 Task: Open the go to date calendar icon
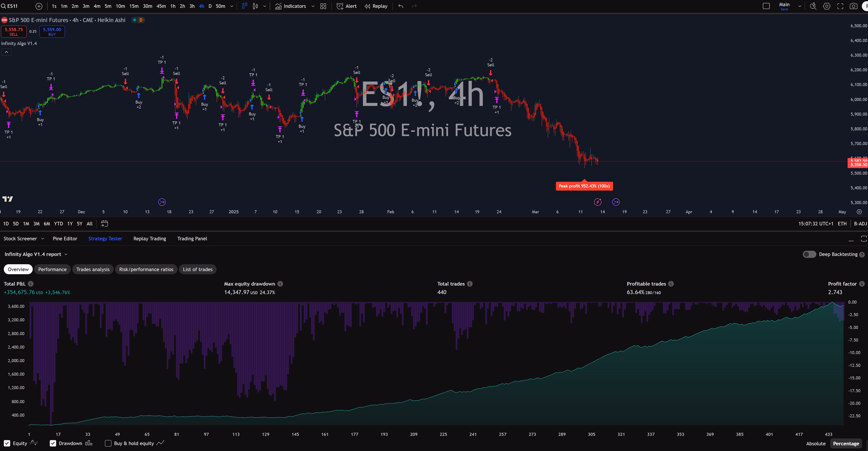point(105,224)
